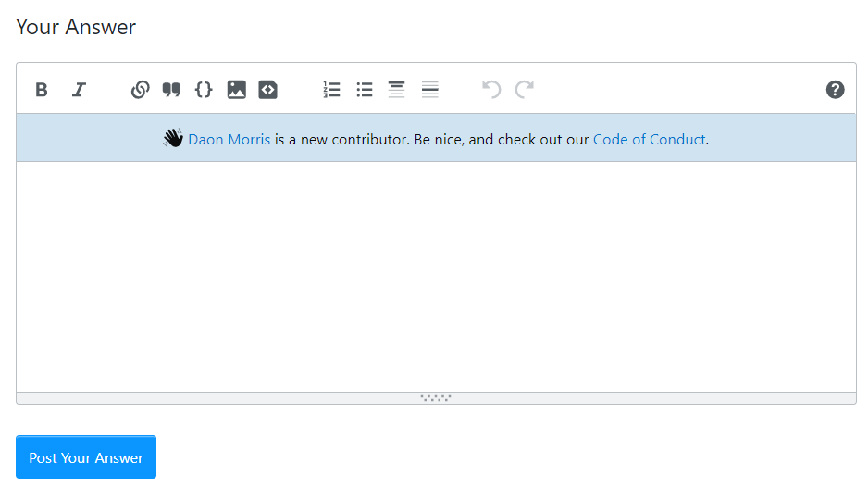Insert a code sample with curly braces
The height and width of the screenshot is (500, 868).
[204, 90]
